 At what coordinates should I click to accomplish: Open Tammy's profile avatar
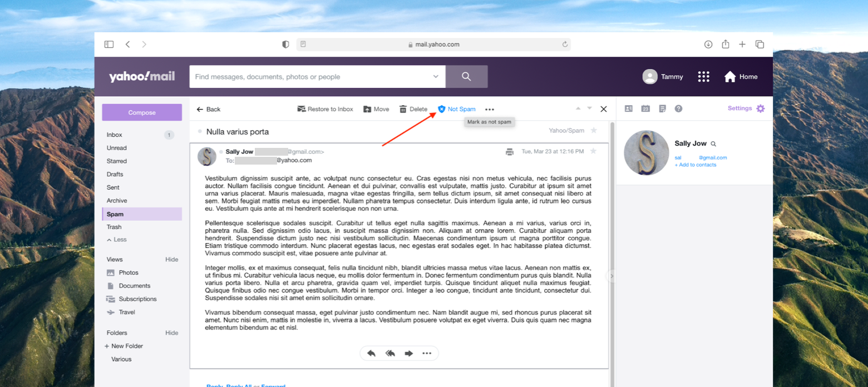pos(650,77)
